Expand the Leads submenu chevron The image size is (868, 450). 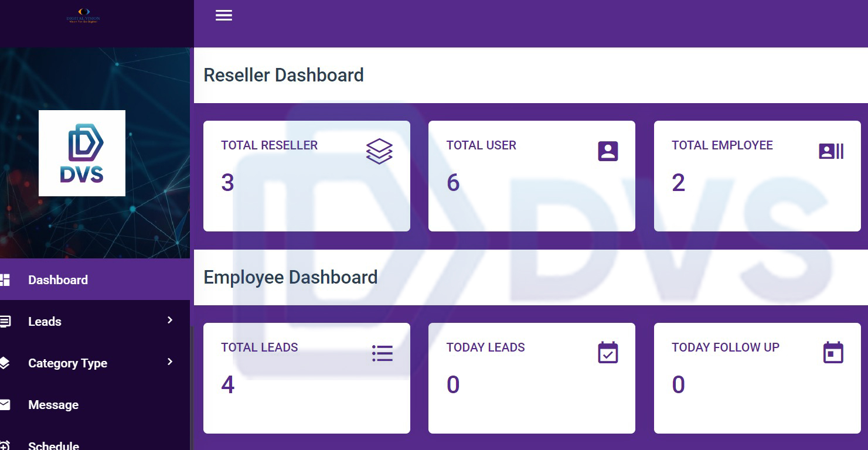[x=170, y=320]
